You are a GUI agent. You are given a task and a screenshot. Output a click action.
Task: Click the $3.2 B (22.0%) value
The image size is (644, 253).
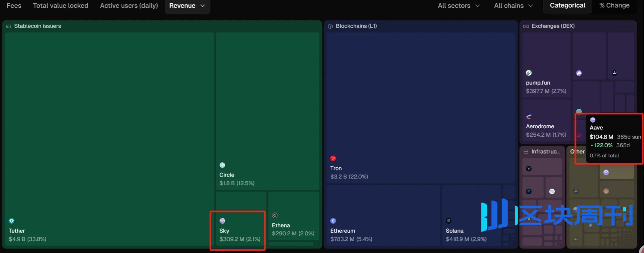point(349,177)
